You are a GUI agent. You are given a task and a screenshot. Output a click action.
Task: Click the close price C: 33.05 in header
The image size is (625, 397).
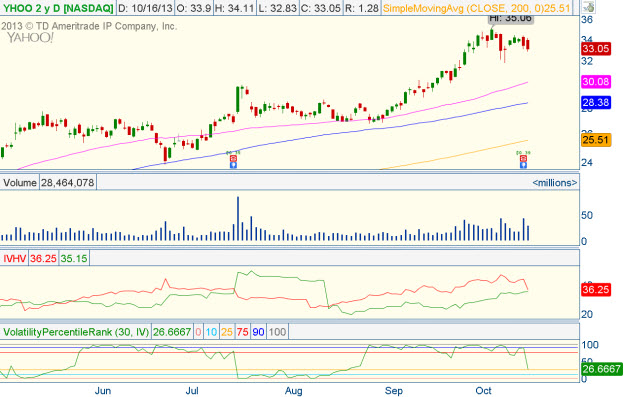click(321, 8)
